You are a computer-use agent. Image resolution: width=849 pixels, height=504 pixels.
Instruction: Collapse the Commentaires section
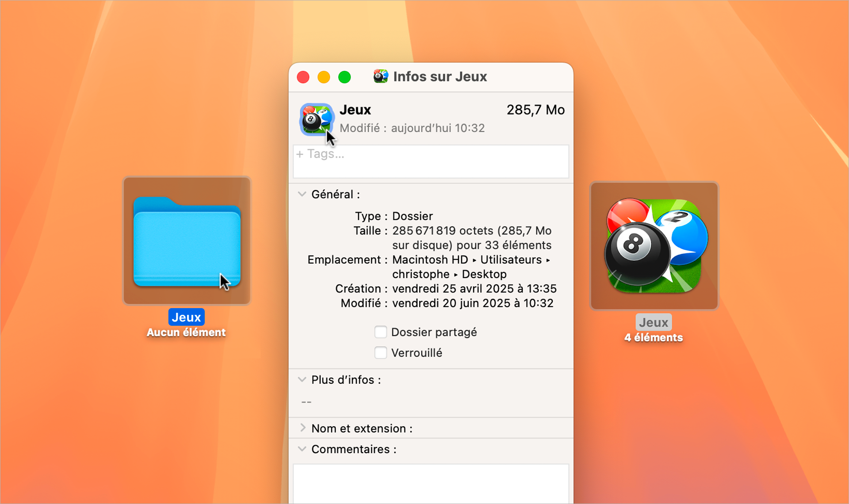(302, 449)
